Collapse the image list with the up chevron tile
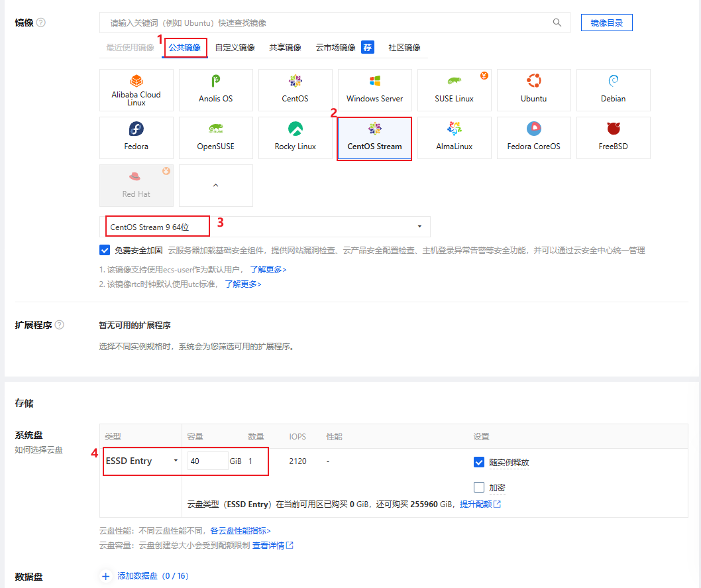701x588 pixels. 216,186
